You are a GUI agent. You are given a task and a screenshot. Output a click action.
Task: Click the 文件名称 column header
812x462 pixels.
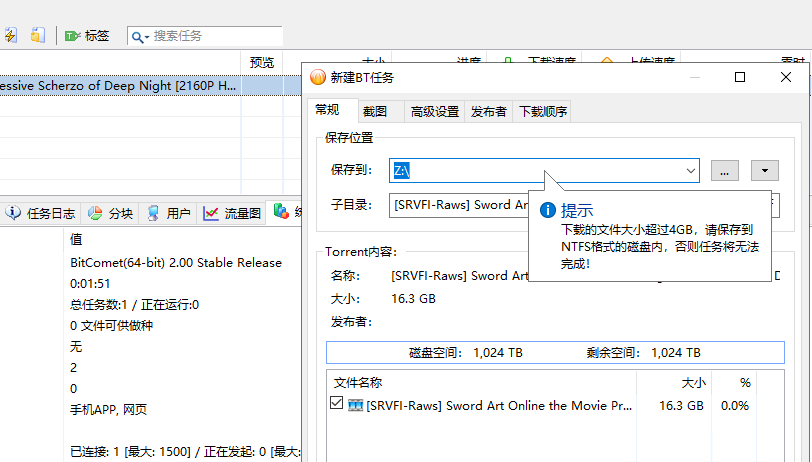481,383
